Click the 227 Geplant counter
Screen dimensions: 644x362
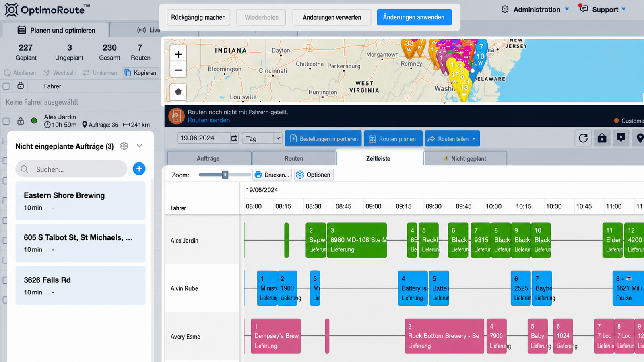26,52
